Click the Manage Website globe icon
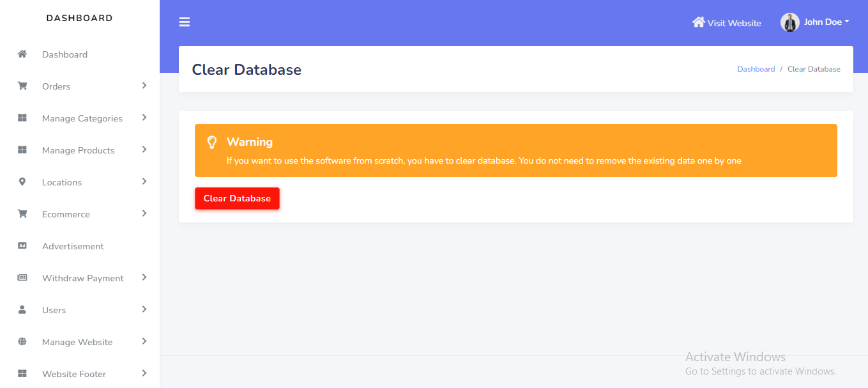This screenshot has height=388, width=868. (x=22, y=342)
